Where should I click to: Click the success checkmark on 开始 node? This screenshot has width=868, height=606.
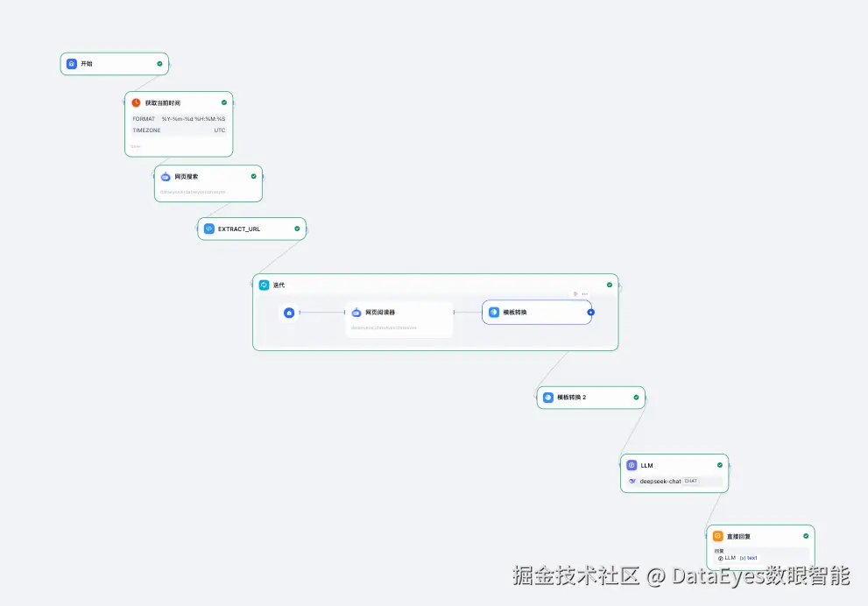(159, 63)
